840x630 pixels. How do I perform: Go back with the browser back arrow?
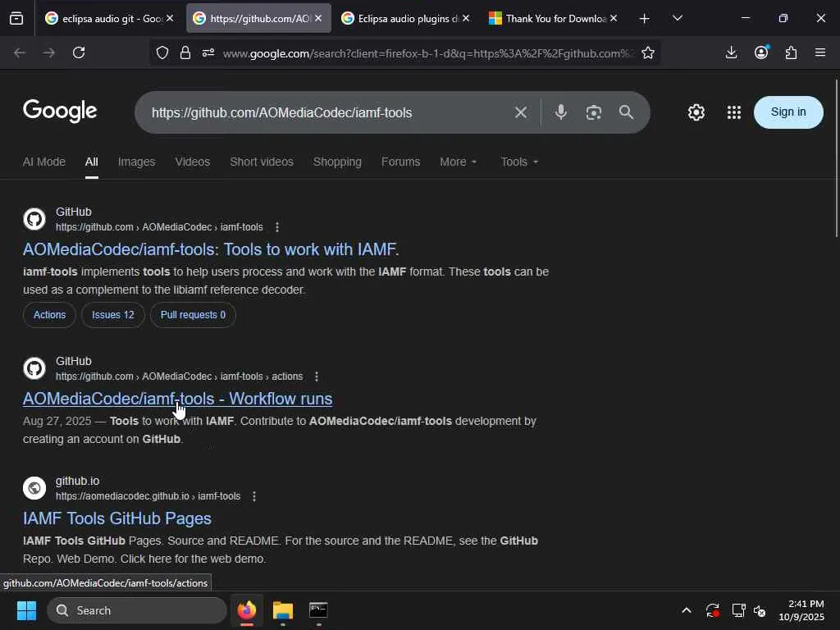pyautogui.click(x=20, y=52)
